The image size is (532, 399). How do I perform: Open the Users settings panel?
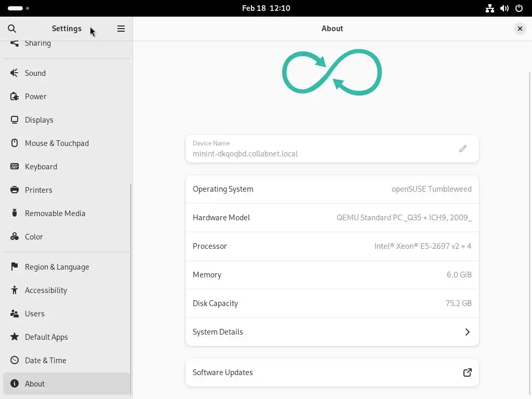pos(66,313)
